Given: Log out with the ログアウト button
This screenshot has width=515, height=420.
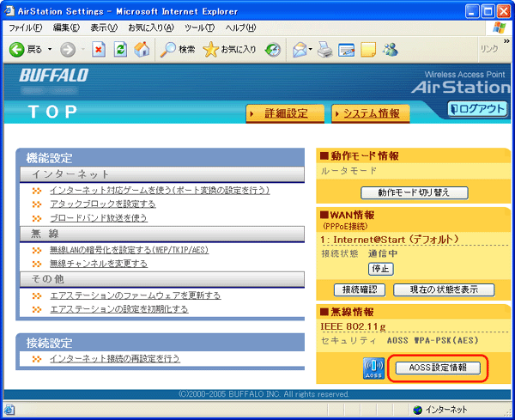Looking at the screenshot, I should [x=477, y=109].
